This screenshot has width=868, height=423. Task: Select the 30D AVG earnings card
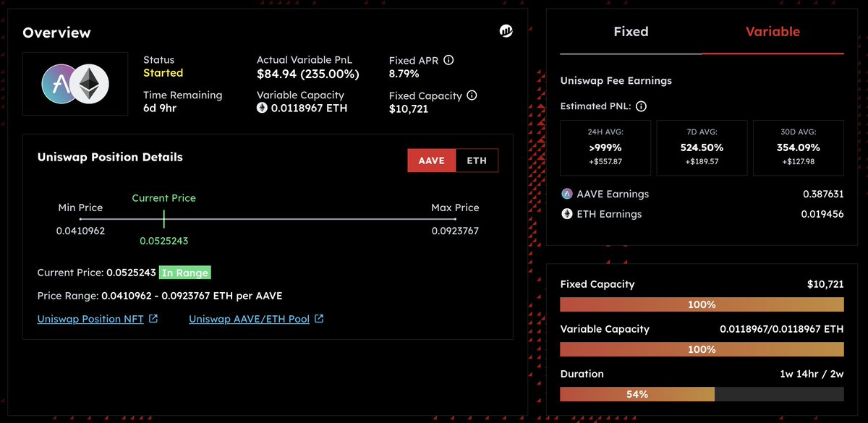tap(799, 148)
